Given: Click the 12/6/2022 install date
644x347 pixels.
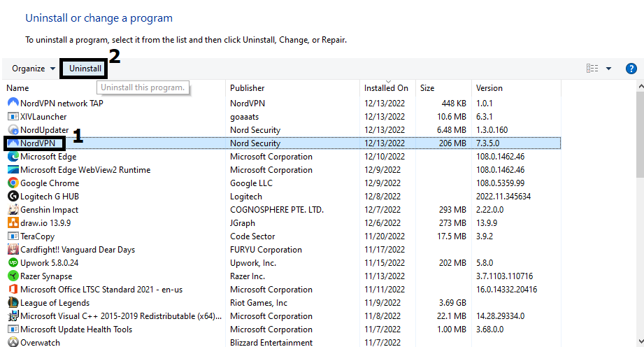Looking at the screenshot, I should tap(382, 223).
